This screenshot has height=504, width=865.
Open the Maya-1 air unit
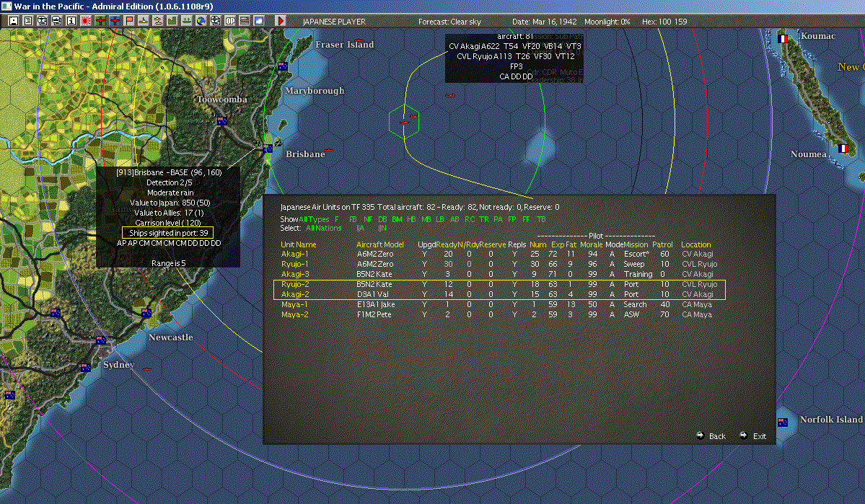pyautogui.click(x=294, y=304)
